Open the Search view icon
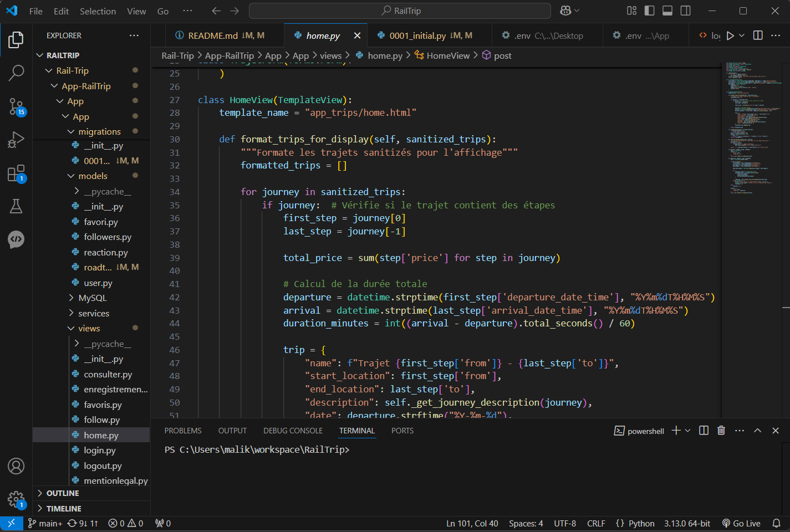 point(16,73)
